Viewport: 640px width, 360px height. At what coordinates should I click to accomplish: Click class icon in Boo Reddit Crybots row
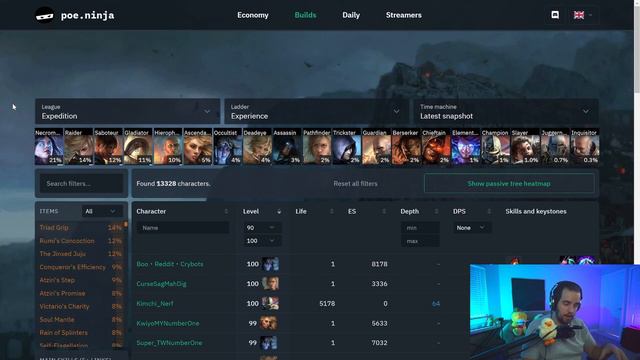[x=270, y=264]
